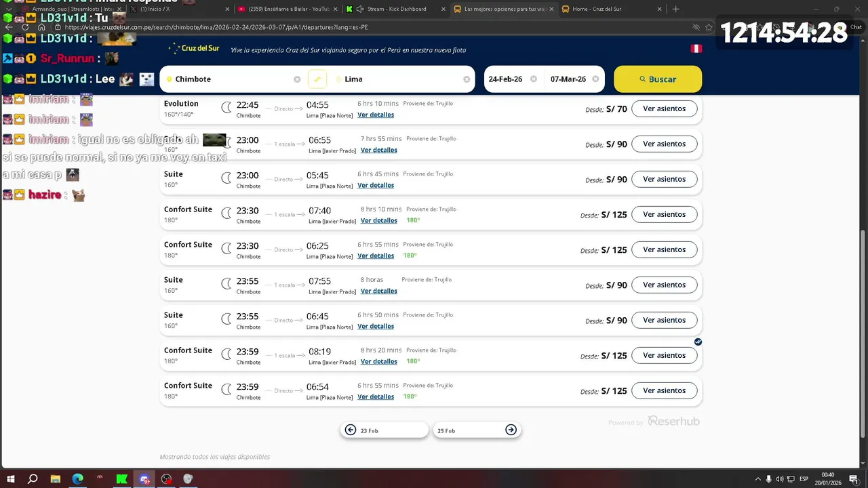868x488 pixels.
Task: Ver detalles for trip arriving 05:45
Action: coord(376,186)
